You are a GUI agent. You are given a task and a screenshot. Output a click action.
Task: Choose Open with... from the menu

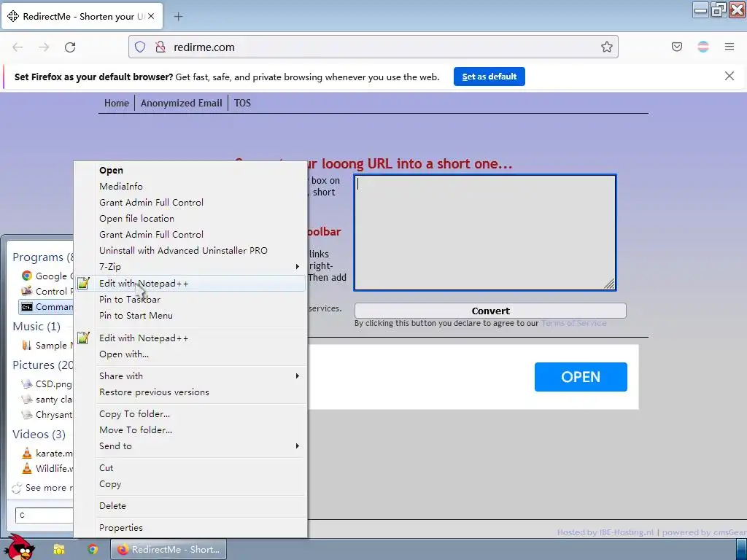[x=124, y=354]
